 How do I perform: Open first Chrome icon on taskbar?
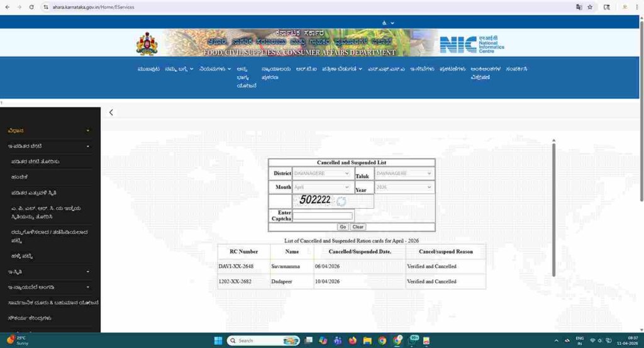382,340
